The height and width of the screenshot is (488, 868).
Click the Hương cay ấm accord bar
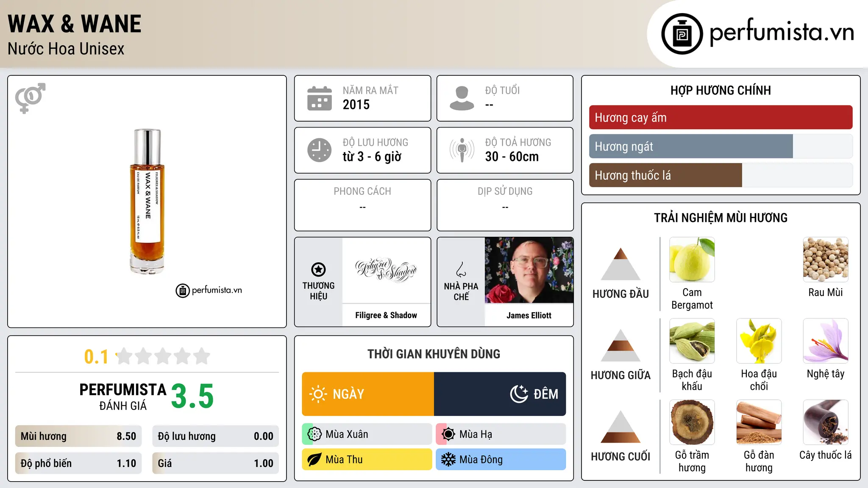pyautogui.click(x=721, y=117)
